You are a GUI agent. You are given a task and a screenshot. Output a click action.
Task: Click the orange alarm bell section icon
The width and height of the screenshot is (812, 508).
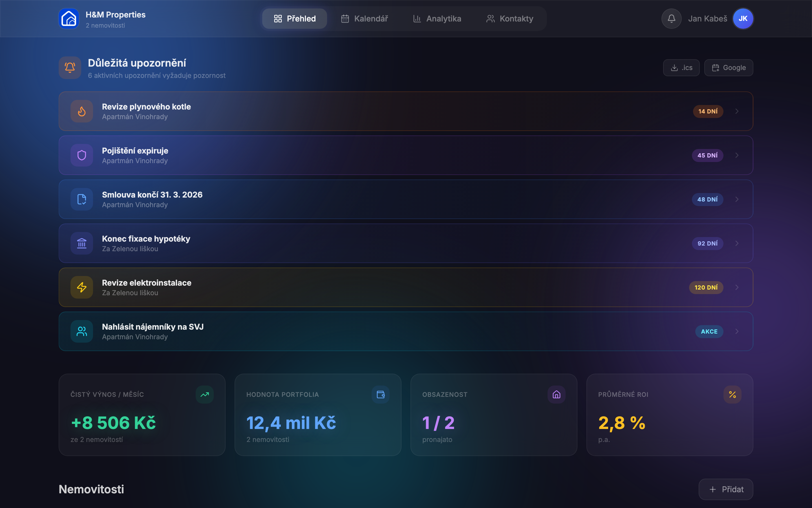(x=70, y=67)
